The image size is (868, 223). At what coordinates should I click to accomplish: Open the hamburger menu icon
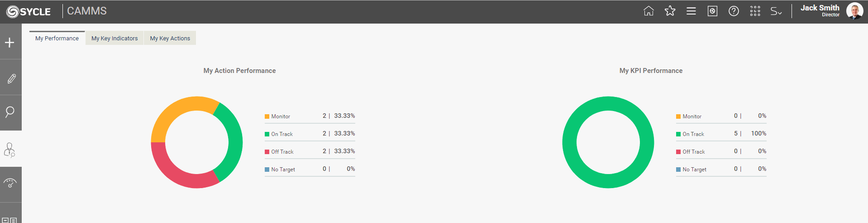coord(691,11)
